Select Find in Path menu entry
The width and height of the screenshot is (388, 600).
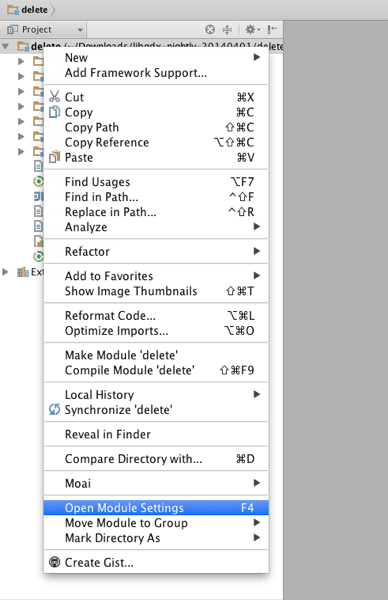point(156,197)
